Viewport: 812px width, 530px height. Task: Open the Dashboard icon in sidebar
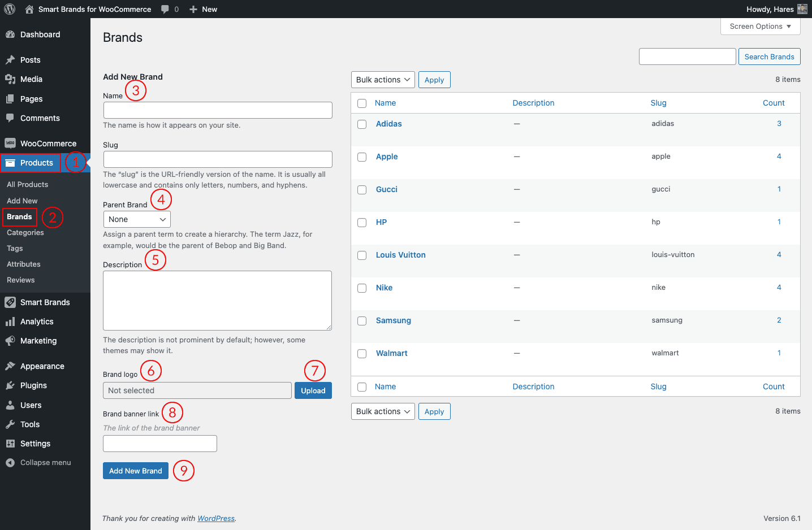(x=10, y=34)
